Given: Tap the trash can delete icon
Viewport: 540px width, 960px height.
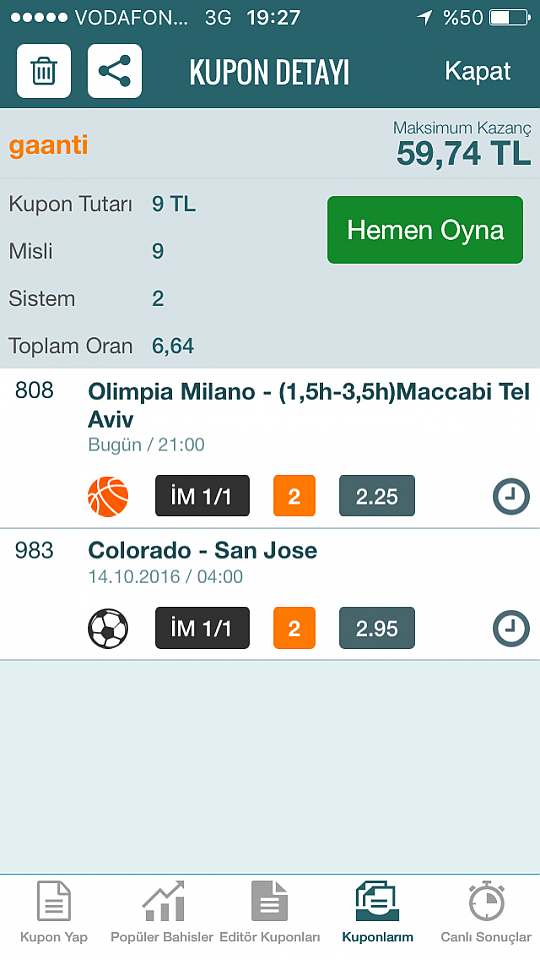Looking at the screenshot, I should pyautogui.click(x=44, y=71).
